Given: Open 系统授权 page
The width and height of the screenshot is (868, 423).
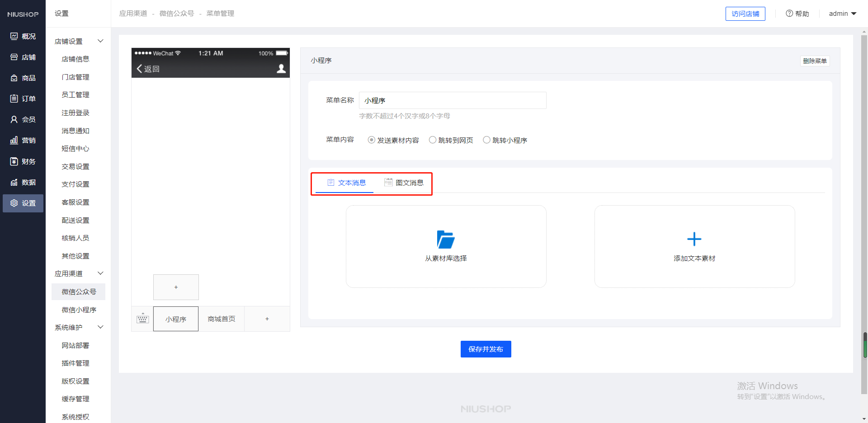Looking at the screenshot, I should pos(75,417).
